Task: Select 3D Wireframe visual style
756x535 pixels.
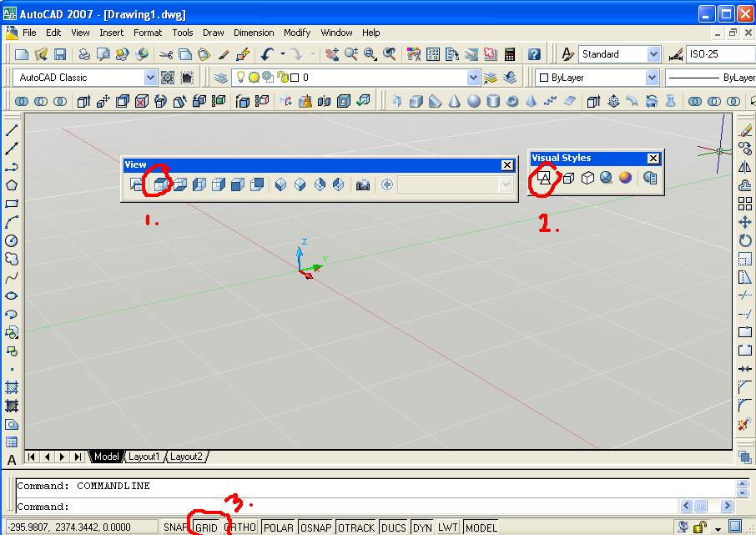Action: (x=568, y=178)
